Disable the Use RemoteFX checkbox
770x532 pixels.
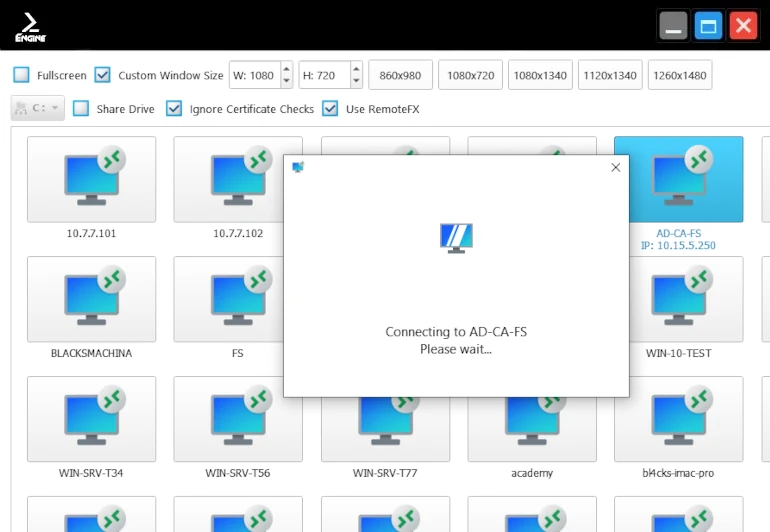click(x=330, y=109)
